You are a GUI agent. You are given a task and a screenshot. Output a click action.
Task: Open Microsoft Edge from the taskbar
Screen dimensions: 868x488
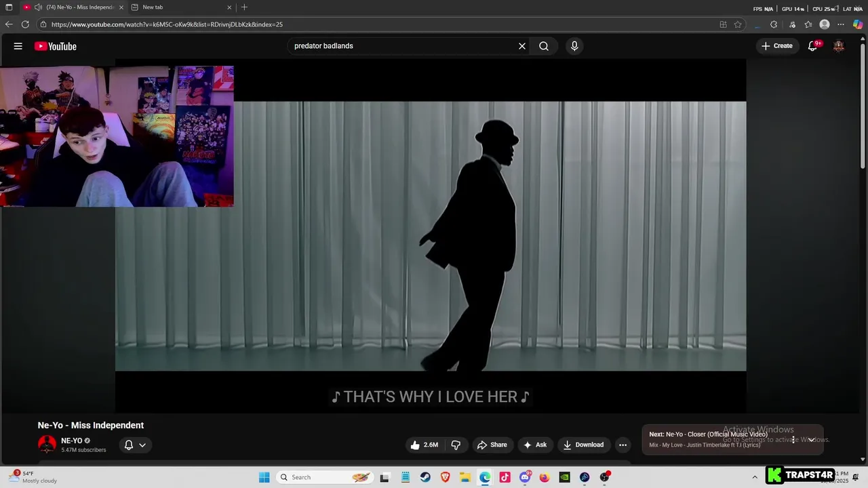(485, 477)
